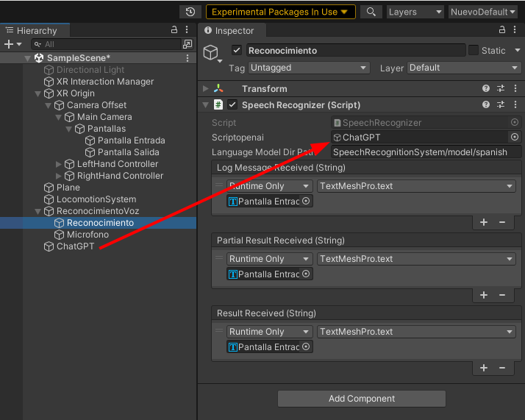Open the Tag Untagged dropdown
This screenshot has width=525, height=420.
[308, 68]
